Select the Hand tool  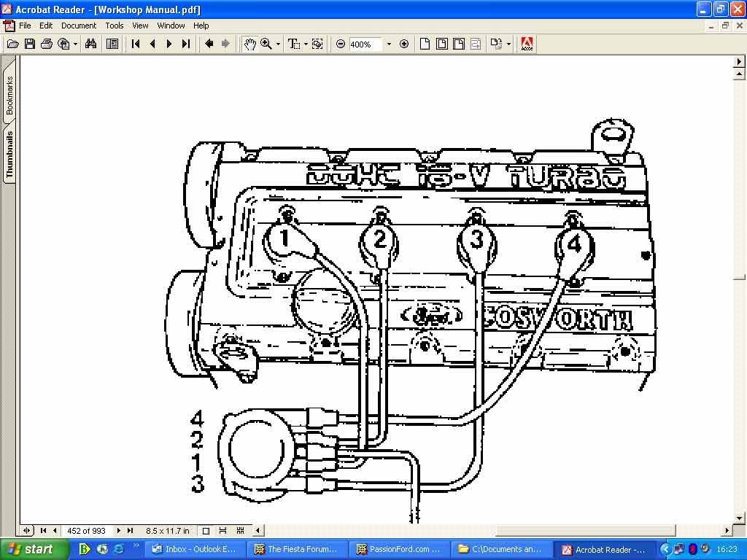(249, 44)
